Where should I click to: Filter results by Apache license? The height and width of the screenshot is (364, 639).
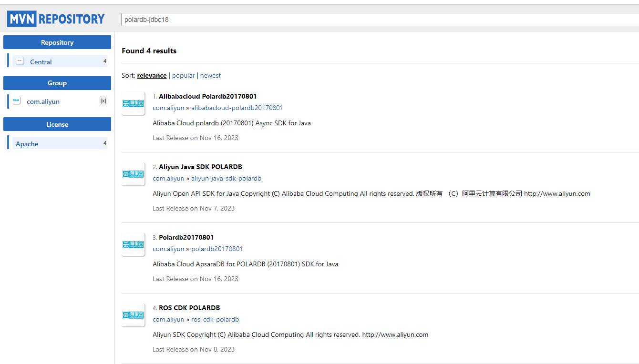tap(27, 144)
